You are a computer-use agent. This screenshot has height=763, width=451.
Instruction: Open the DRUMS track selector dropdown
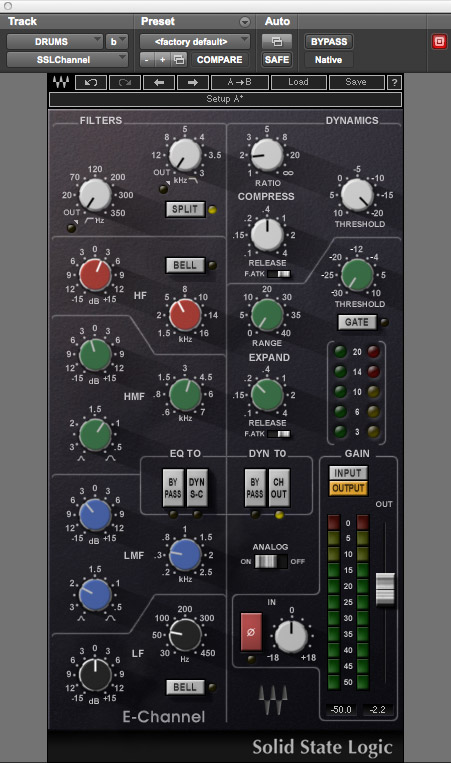click(54, 42)
